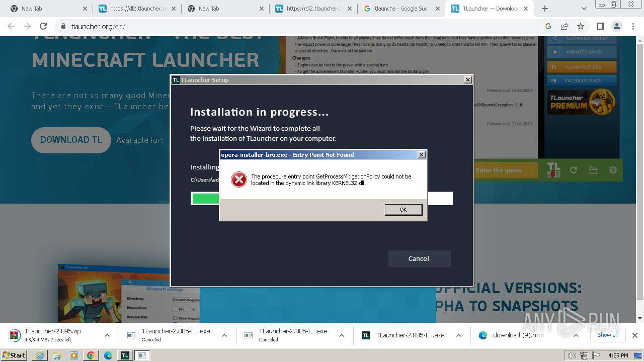644x362 pixels.
Task: Click the volume icon in the system tray
Action: (x=572, y=355)
